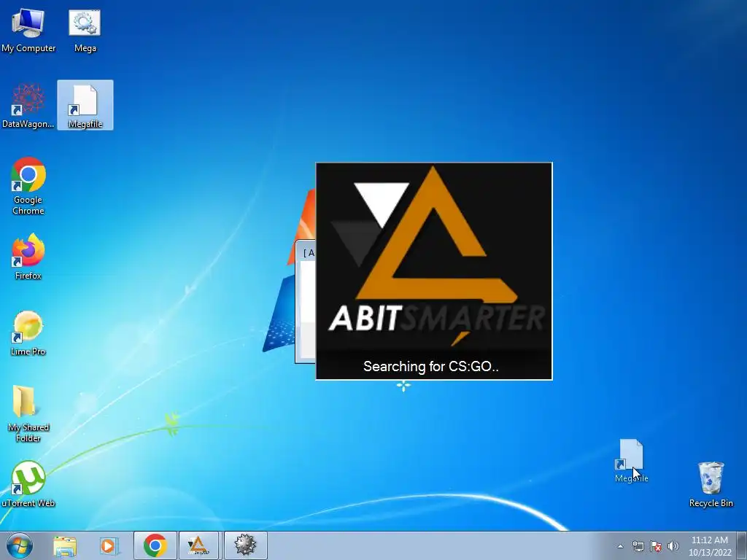Select the My Computer desktop icon
Image resolution: width=747 pixels, height=560 pixels.
pos(28,30)
